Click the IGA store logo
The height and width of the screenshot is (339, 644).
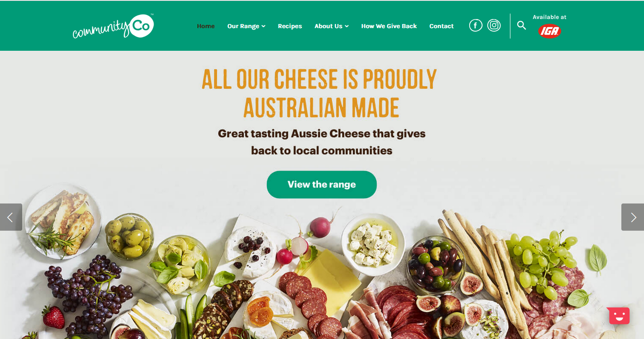tap(549, 31)
